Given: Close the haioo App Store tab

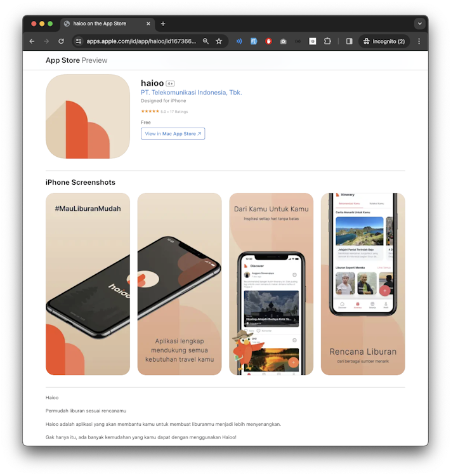Looking at the screenshot, I should click(x=149, y=23).
